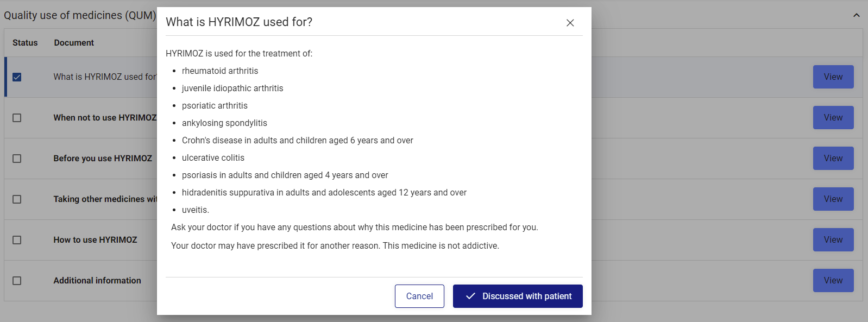The image size is (868, 322).
Task: Collapse the Quality use of medicines section
Action: click(857, 15)
